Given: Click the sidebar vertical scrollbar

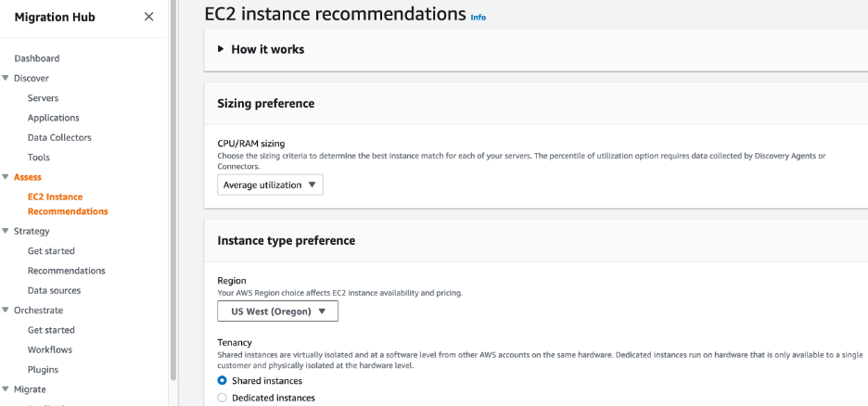Looking at the screenshot, I should tap(173, 188).
